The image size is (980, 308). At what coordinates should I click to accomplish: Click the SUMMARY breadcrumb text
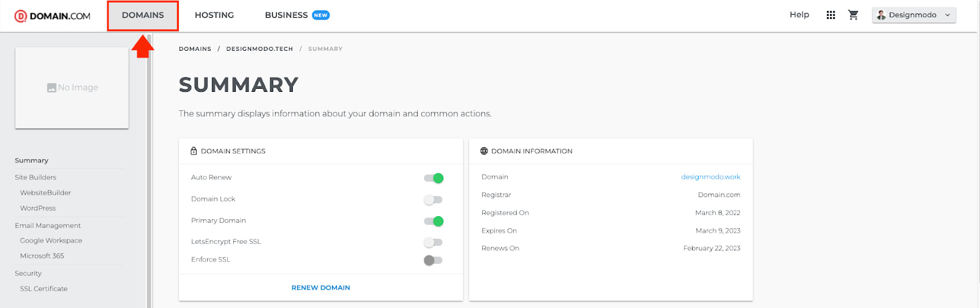325,49
